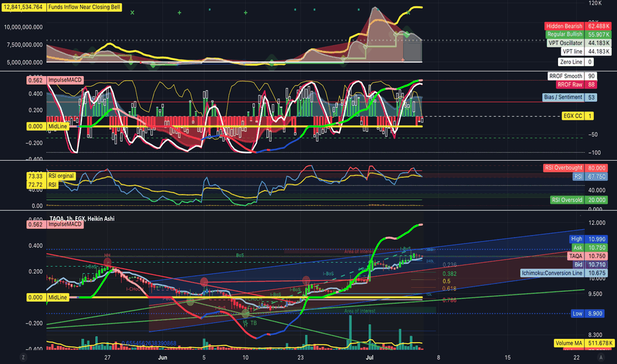Click the RROF Smooth 90 label

(572, 76)
